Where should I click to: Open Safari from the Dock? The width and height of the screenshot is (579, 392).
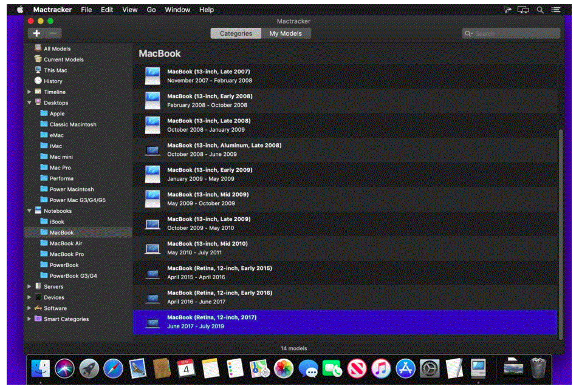(x=114, y=368)
